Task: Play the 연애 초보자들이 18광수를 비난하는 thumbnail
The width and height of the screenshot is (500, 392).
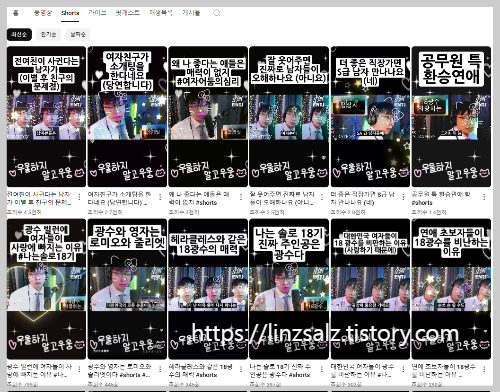Action: coord(451,289)
